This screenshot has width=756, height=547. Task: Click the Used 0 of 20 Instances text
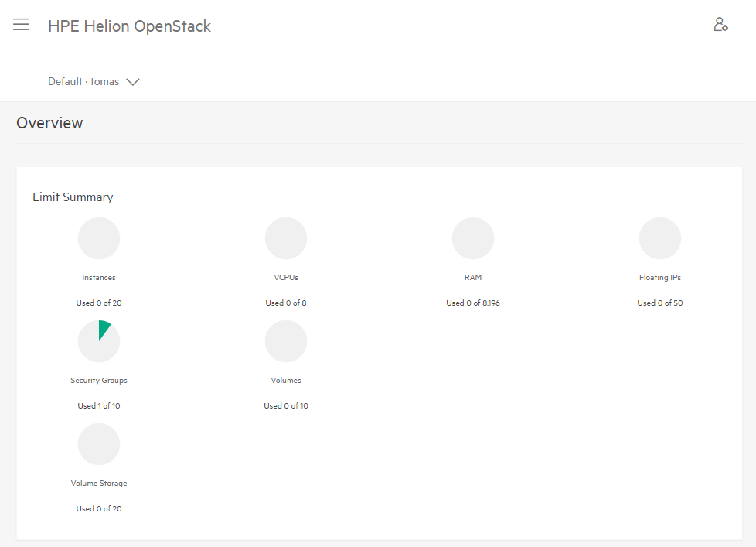99,303
